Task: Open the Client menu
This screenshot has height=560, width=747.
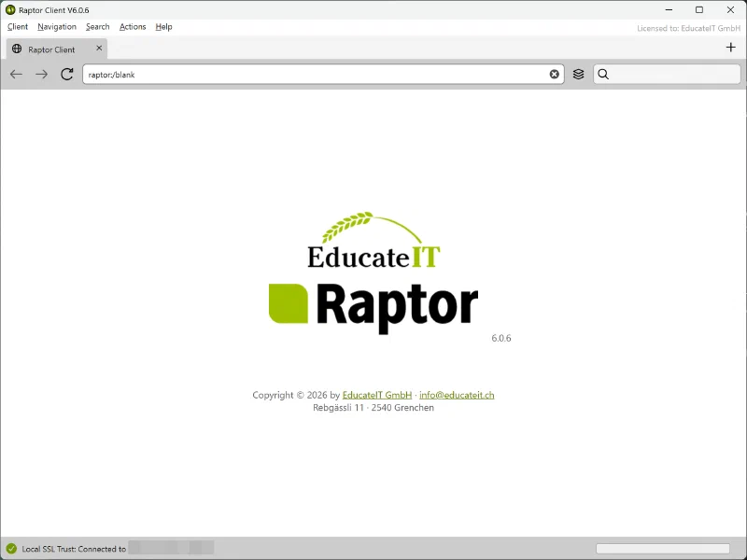Action: (x=18, y=27)
